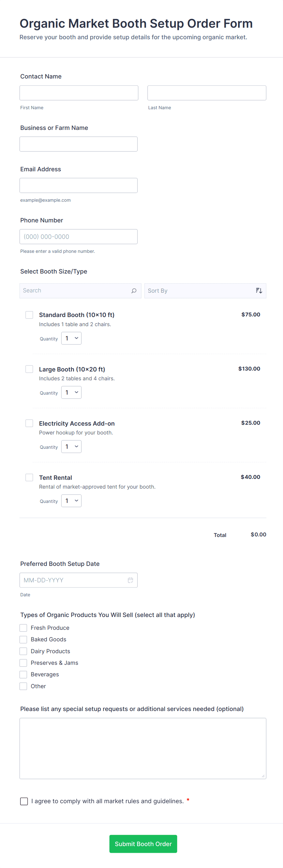
Task: Open Standard Booth quantity dropdown
Action: 72,338
